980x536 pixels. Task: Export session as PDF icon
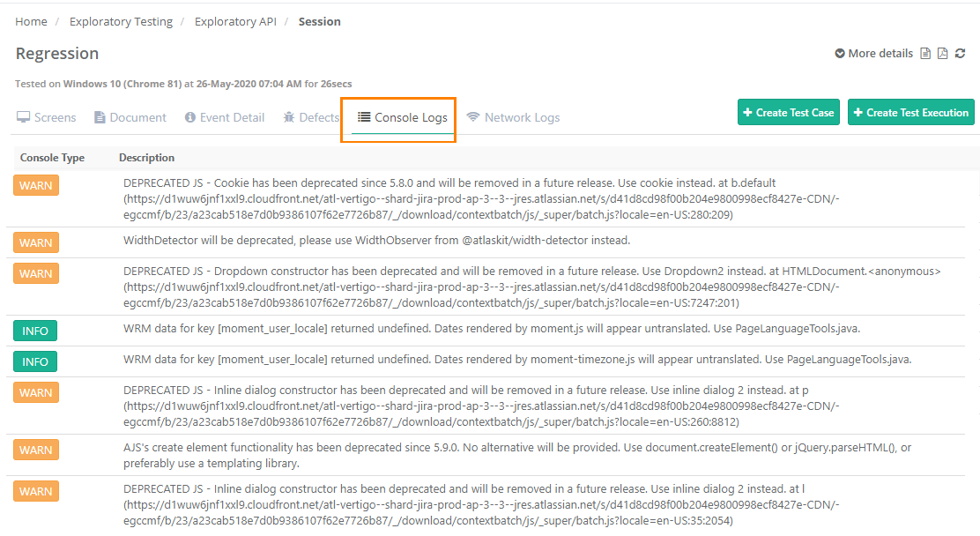pos(942,54)
